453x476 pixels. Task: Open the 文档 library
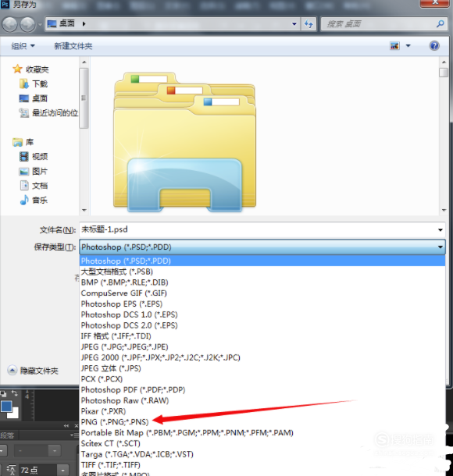point(34,186)
